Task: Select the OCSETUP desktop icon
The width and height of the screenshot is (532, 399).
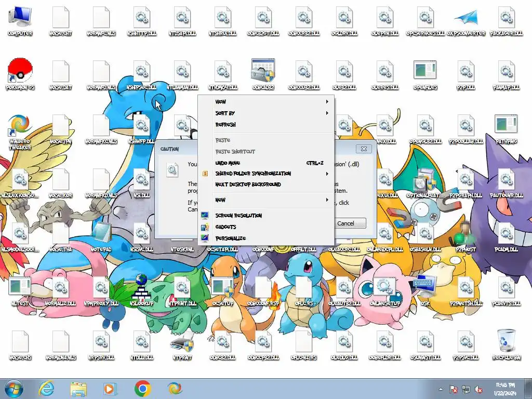Action: [222, 291]
